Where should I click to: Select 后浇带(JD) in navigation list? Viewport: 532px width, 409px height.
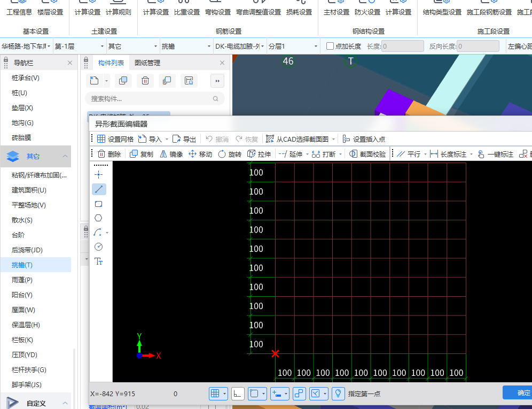36,250
